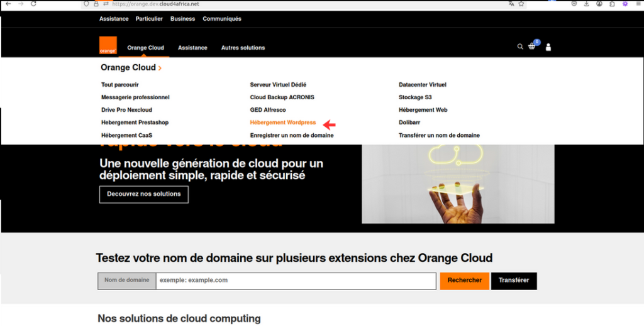Choose Hébergement Wordpress from the menu
Screen dimensions: 644x326
pyautogui.click(x=282, y=122)
